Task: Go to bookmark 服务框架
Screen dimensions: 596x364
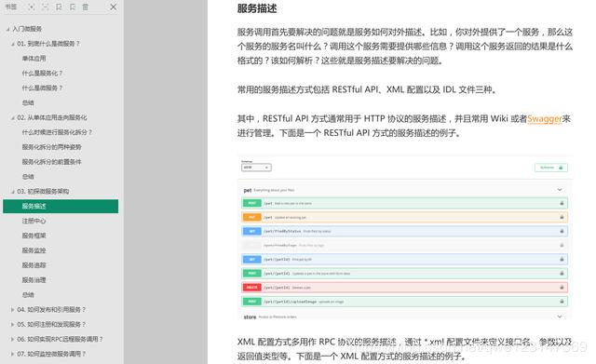Action: coord(34,236)
